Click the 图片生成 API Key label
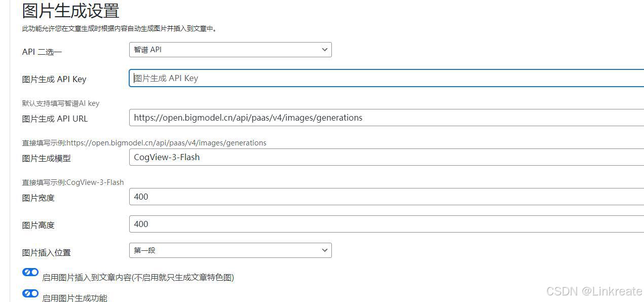 click(54, 80)
